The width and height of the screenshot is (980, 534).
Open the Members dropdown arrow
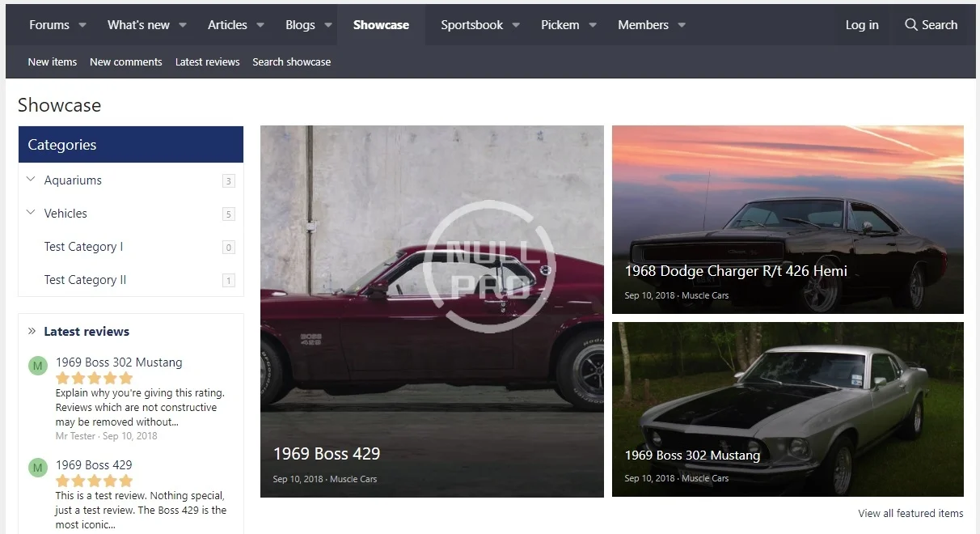tap(682, 25)
